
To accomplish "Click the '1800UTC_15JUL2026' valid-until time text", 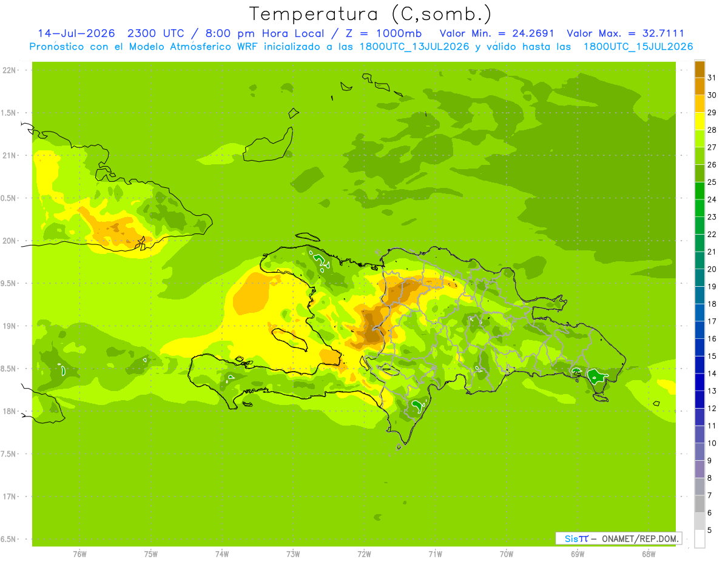I will 638,47.
